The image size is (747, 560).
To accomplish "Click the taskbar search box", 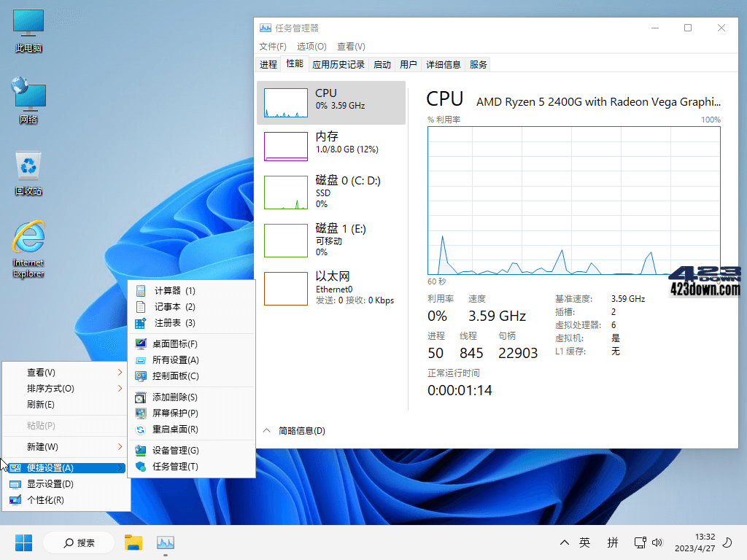I will 78,542.
